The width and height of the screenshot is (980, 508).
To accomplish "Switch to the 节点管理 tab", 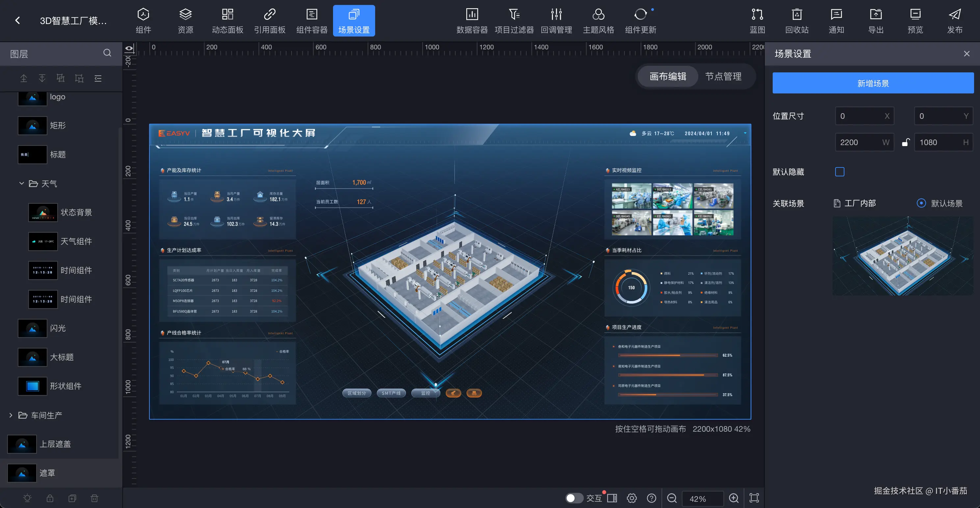I will pos(723,76).
